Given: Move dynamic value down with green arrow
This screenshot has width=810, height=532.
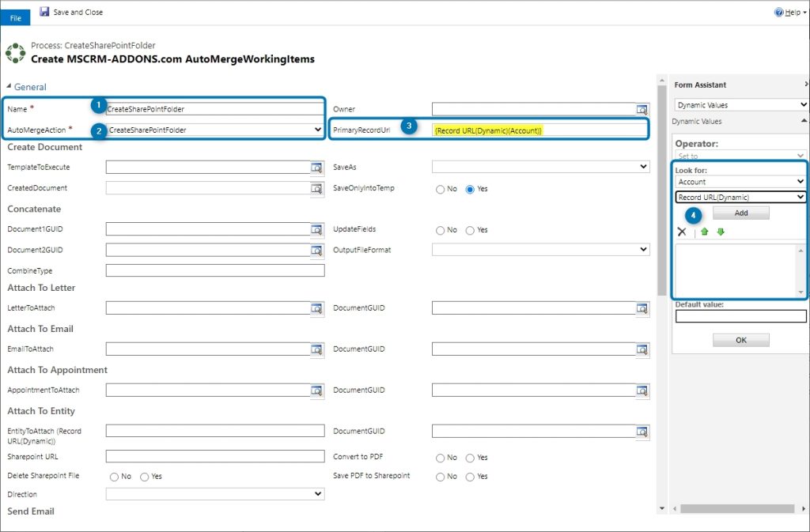Looking at the screenshot, I should coord(721,232).
